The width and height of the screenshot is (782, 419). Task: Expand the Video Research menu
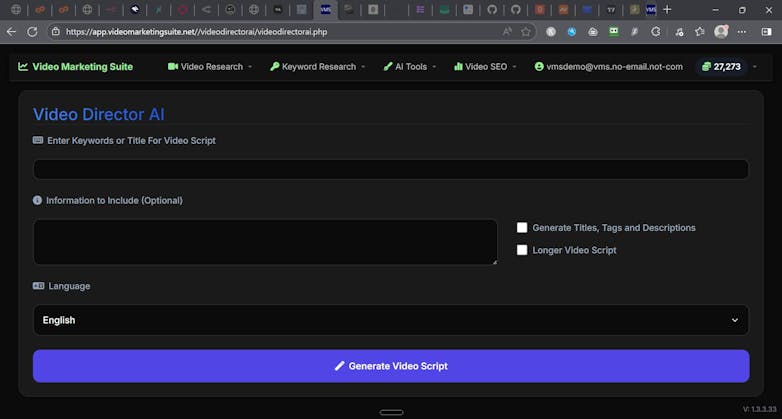tap(210, 67)
